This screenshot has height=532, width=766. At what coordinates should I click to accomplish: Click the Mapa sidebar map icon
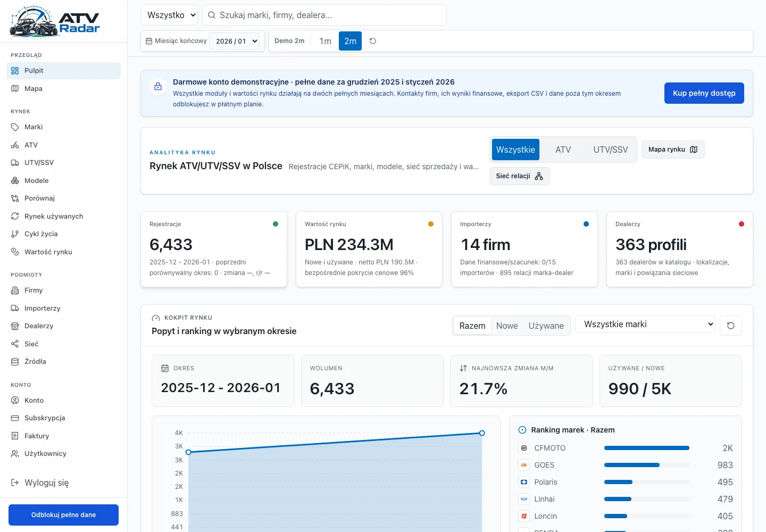click(15, 89)
